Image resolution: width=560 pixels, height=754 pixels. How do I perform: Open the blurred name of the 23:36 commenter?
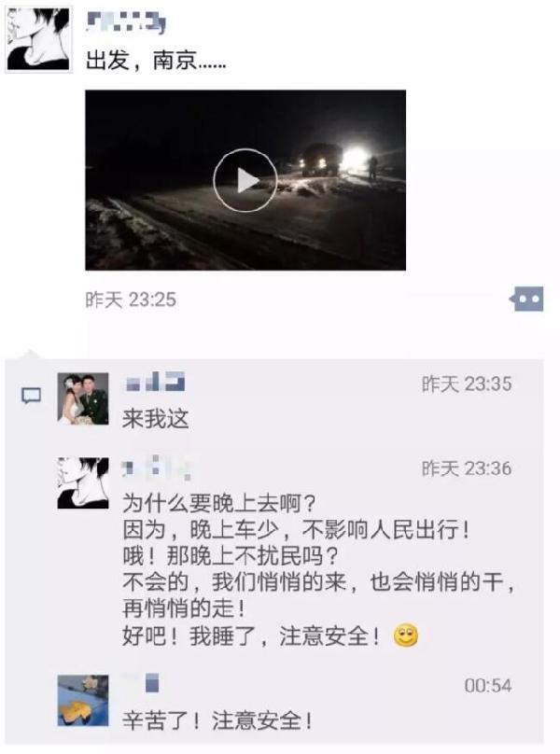point(159,467)
